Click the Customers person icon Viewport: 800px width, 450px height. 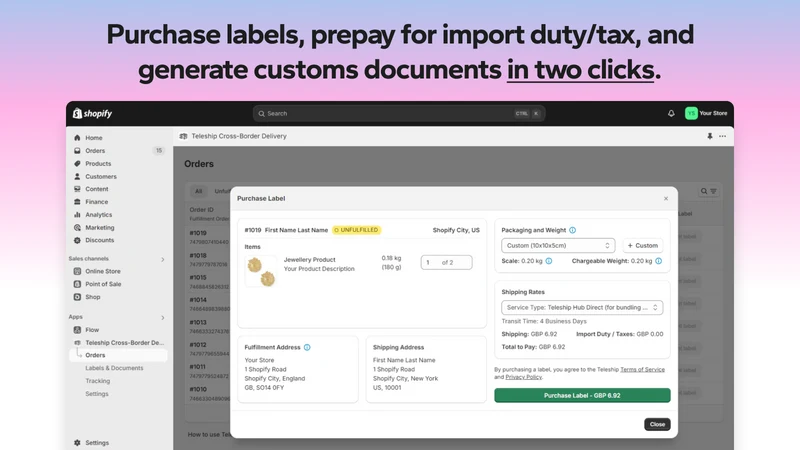(x=77, y=177)
